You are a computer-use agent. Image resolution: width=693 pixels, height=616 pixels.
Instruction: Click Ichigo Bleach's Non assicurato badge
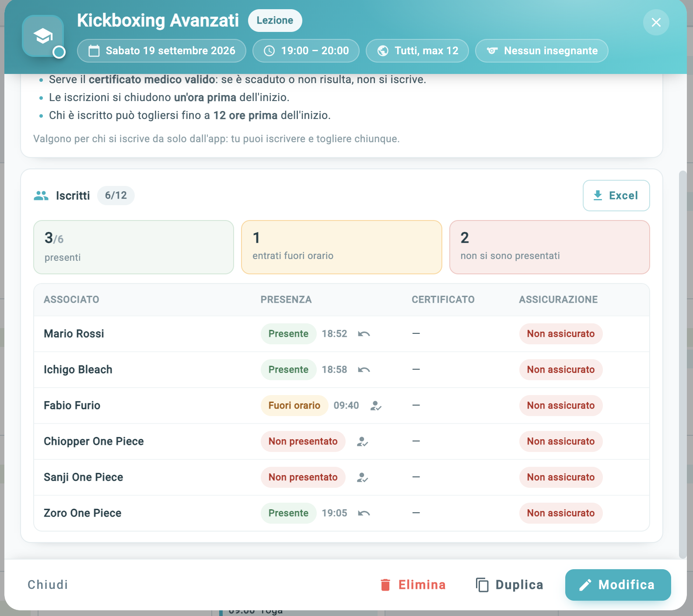pos(561,370)
